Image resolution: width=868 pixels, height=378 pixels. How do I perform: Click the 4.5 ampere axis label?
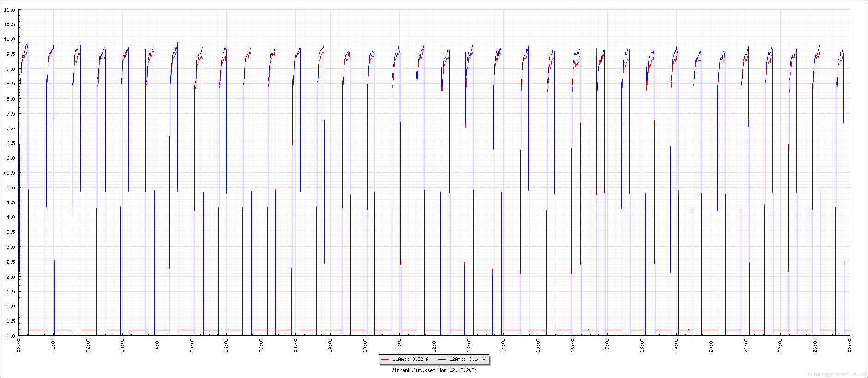(11, 202)
